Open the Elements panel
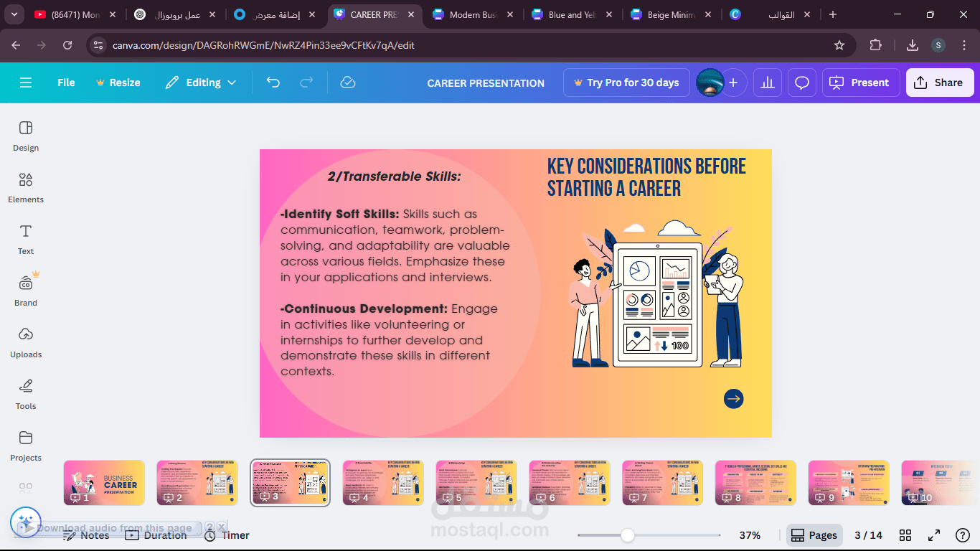This screenshot has height=551, width=980. [26, 187]
